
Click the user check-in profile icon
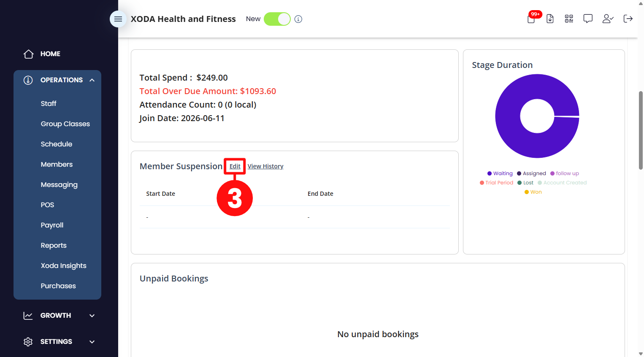(x=608, y=19)
